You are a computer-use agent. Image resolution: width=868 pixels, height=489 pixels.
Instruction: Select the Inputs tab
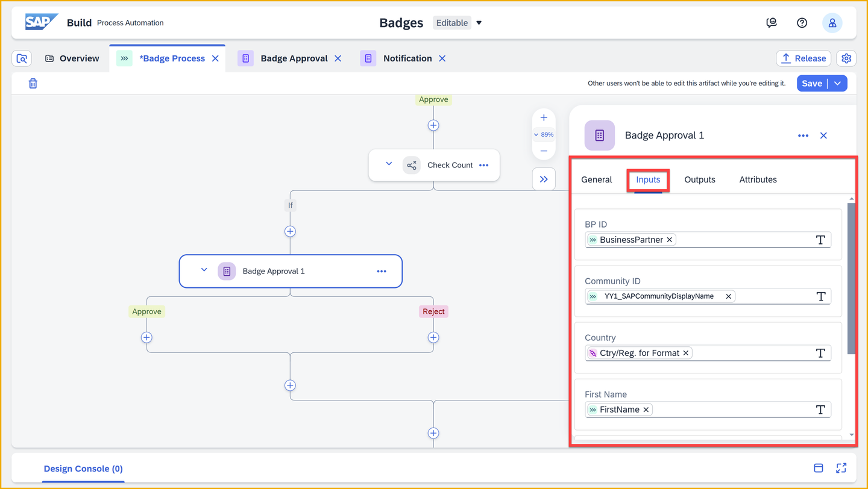pyautogui.click(x=648, y=179)
